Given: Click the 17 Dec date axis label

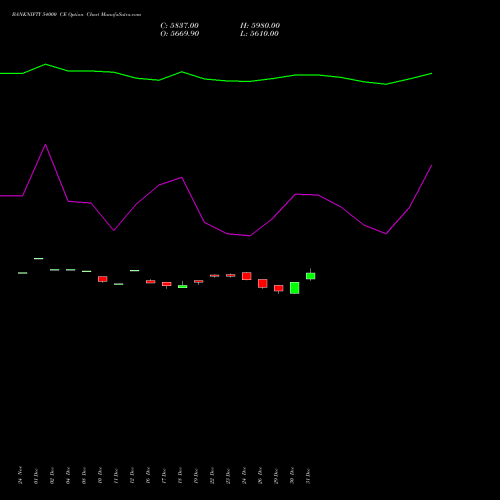Looking at the screenshot, I should (165, 476).
